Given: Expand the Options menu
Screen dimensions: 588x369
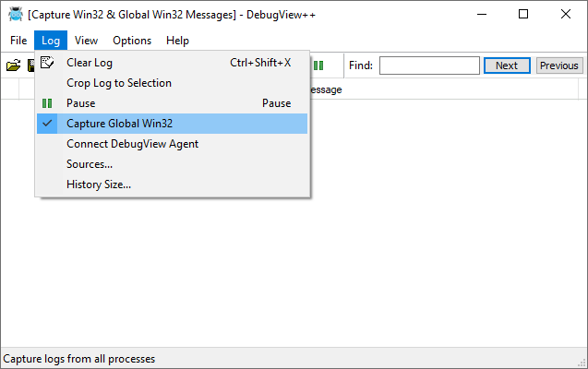Looking at the screenshot, I should (x=132, y=41).
